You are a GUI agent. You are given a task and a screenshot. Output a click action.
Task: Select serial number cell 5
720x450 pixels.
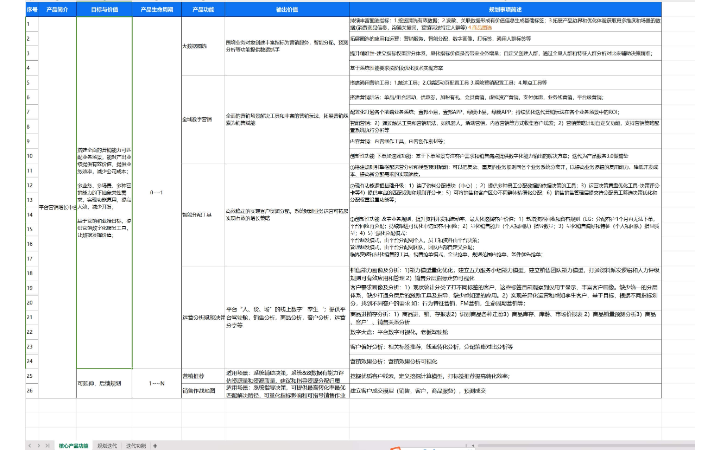point(32,83)
